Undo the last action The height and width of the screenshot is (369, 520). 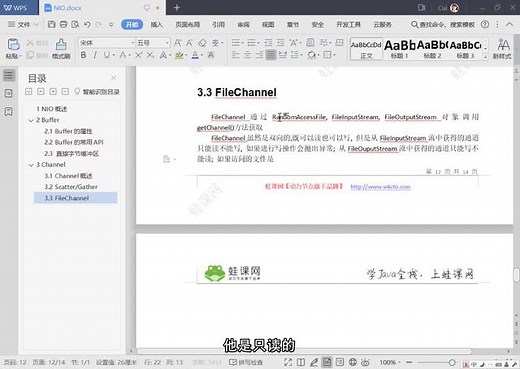point(87,24)
